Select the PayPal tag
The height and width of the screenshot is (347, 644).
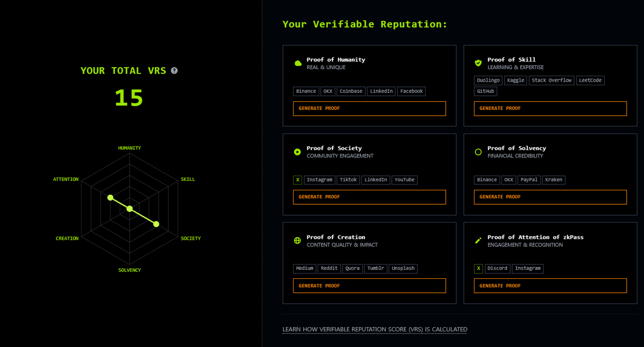tap(529, 180)
